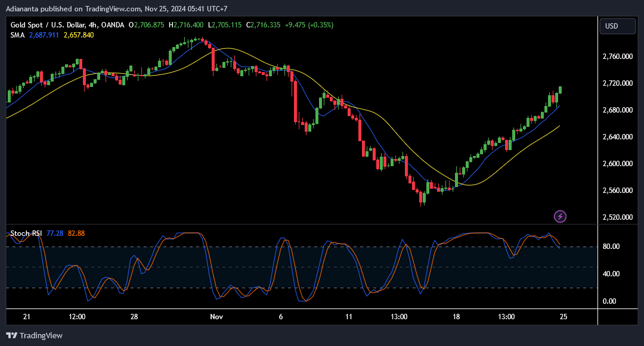Click the Stoch RSI value 77.28
Image resolution: width=644 pixels, height=346 pixels.
55,233
